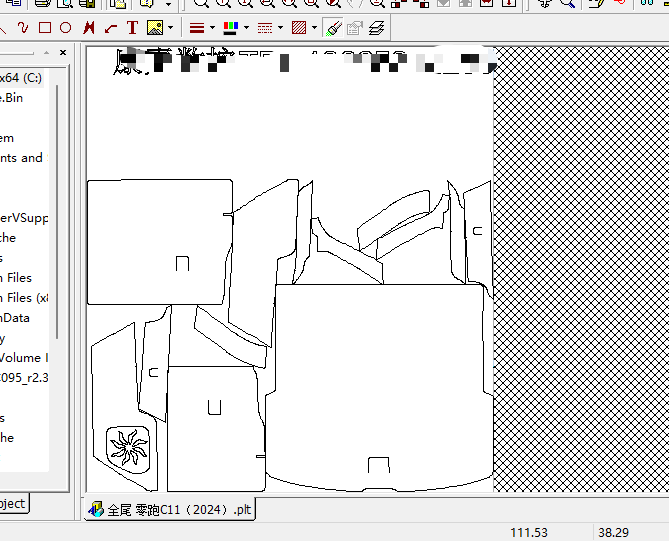Screen dimensions: 669x541
Task: Open the line weight dropdown arrow
Action: pos(213,28)
